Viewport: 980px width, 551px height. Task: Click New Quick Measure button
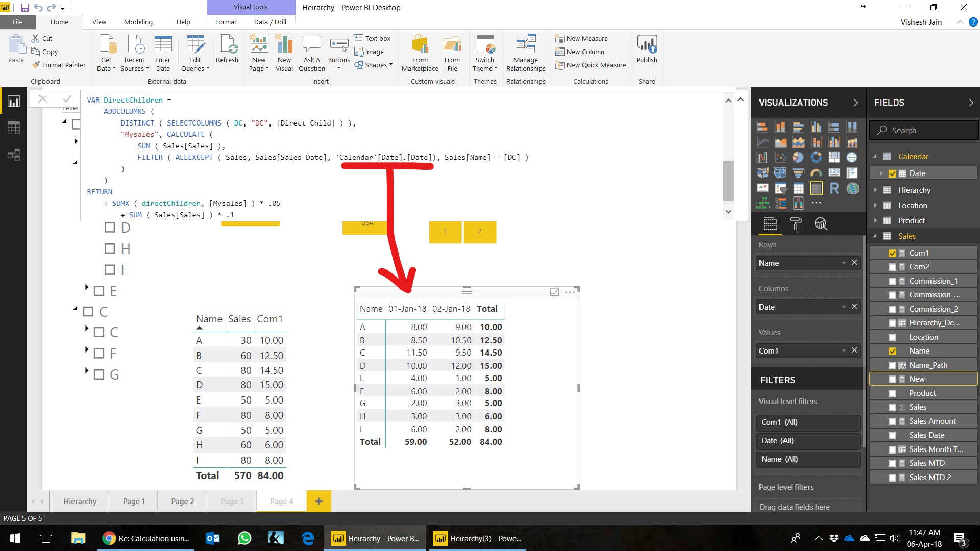(591, 65)
